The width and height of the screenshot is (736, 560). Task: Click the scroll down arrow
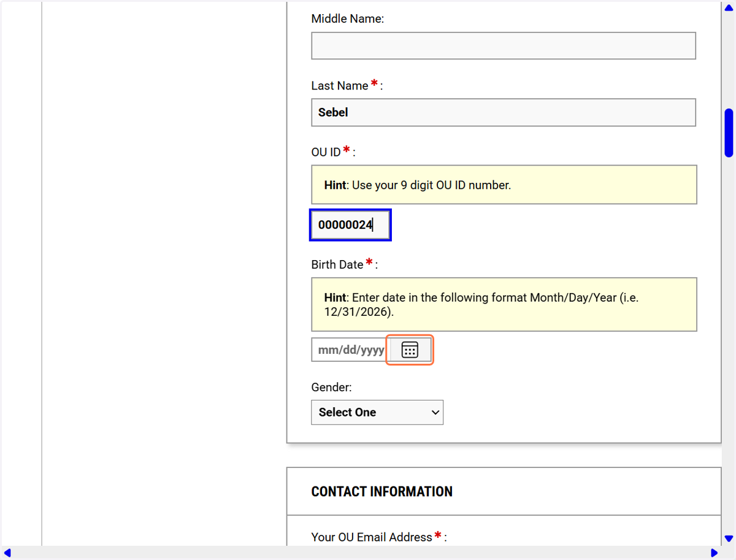729,539
